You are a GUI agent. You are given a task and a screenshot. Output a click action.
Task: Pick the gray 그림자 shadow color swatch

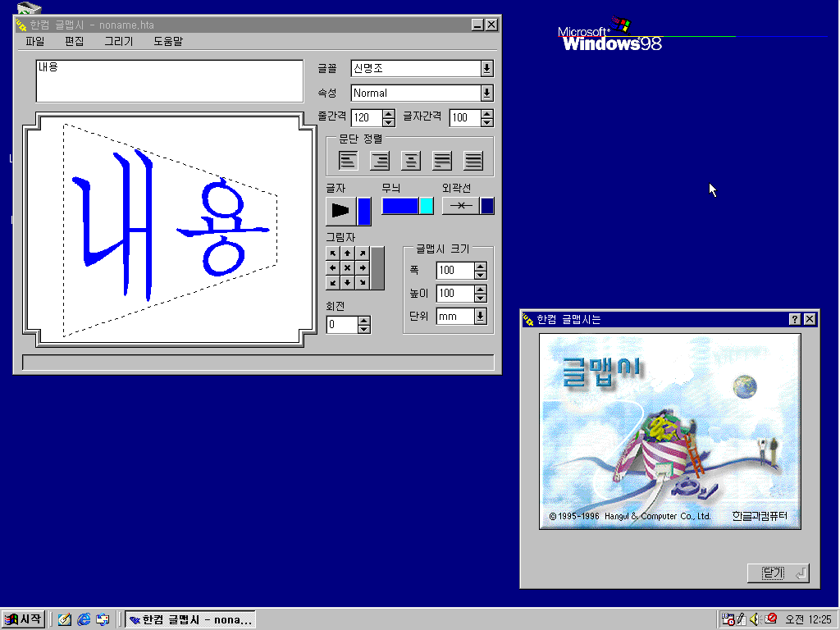click(377, 268)
